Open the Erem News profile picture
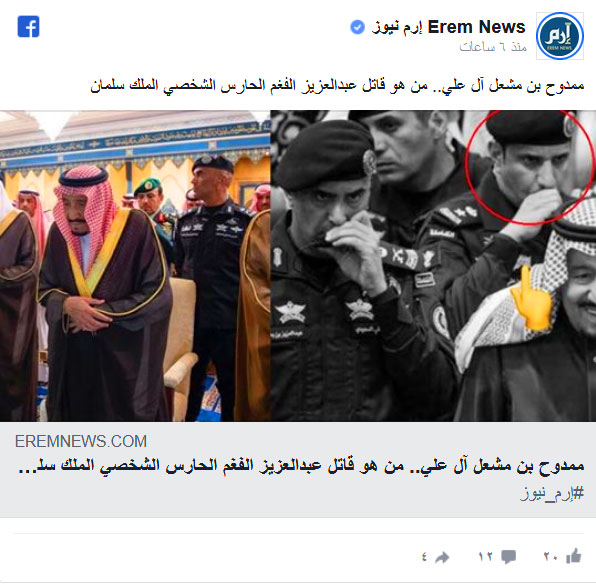This screenshot has height=584, width=596. click(560, 36)
